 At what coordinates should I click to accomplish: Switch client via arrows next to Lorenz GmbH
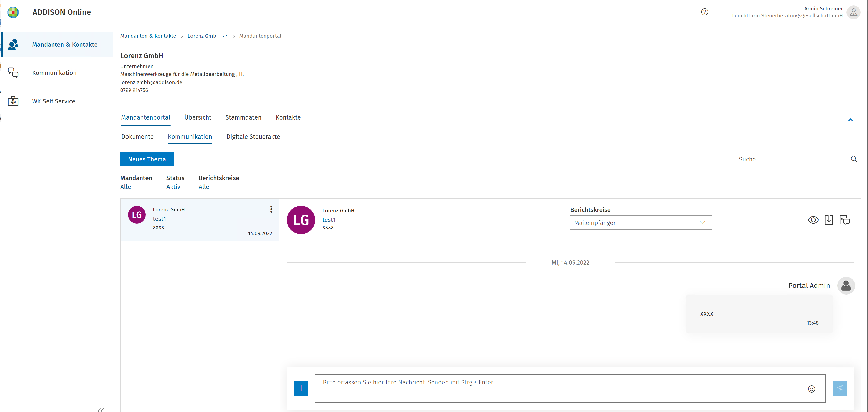225,36
